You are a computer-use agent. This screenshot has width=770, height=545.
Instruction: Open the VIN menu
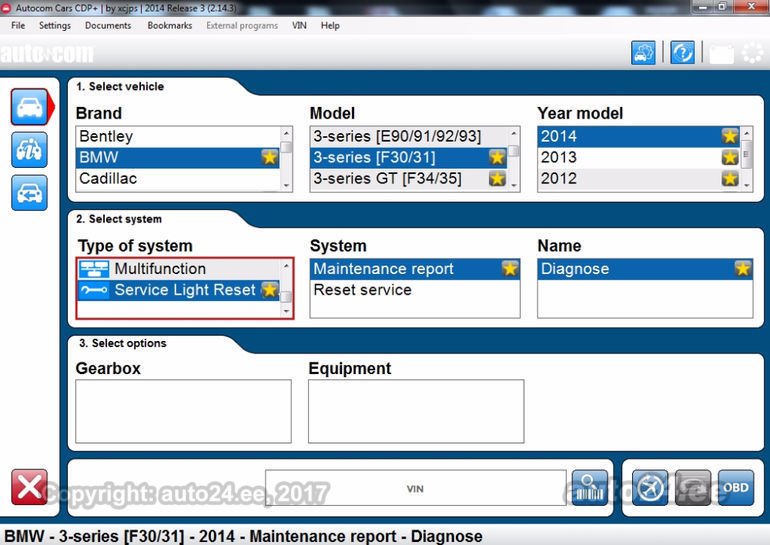[x=299, y=26]
